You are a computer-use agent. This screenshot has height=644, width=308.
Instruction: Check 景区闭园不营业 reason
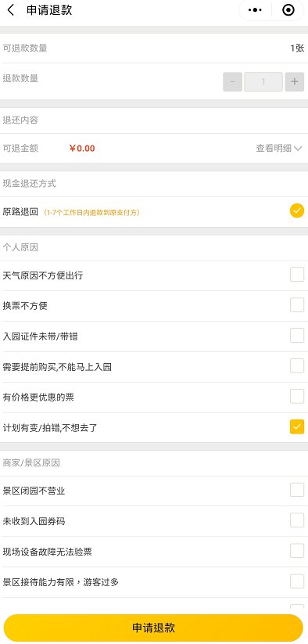tap(297, 490)
